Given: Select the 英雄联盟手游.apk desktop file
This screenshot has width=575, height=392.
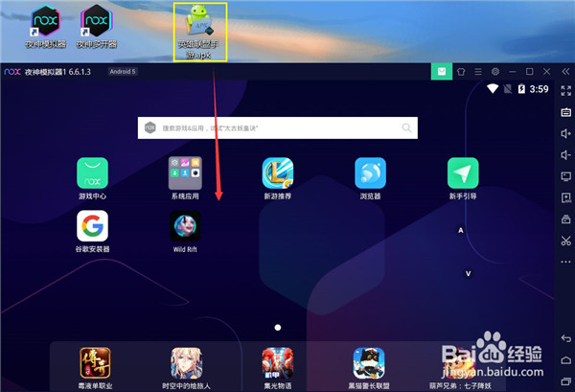Looking at the screenshot, I should 199,31.
